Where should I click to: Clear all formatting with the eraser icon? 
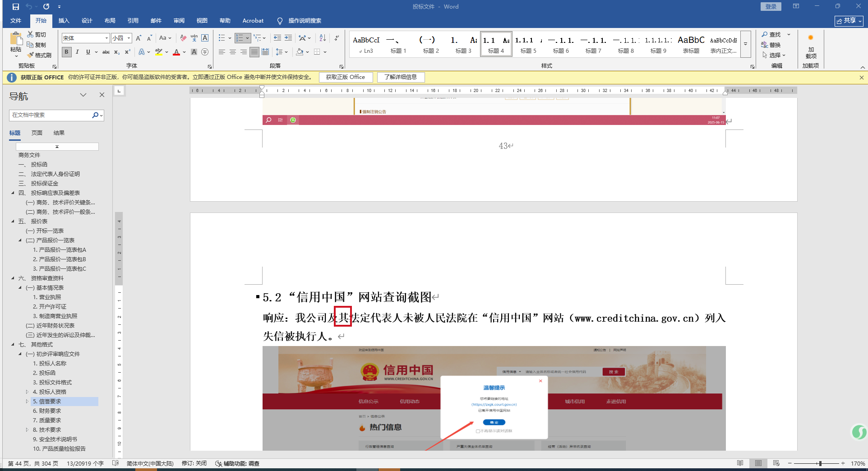183,38
